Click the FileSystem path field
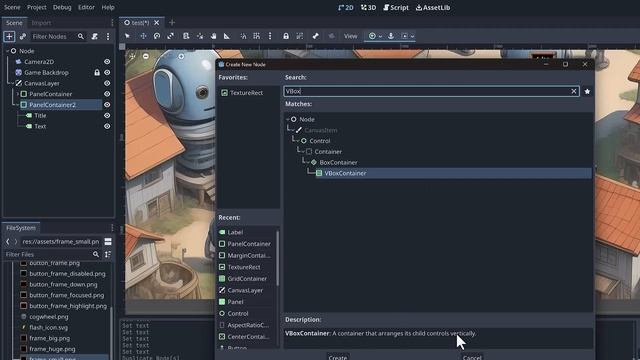The width and height of the screenshot is (640, 360). click(x=61, y=242)
